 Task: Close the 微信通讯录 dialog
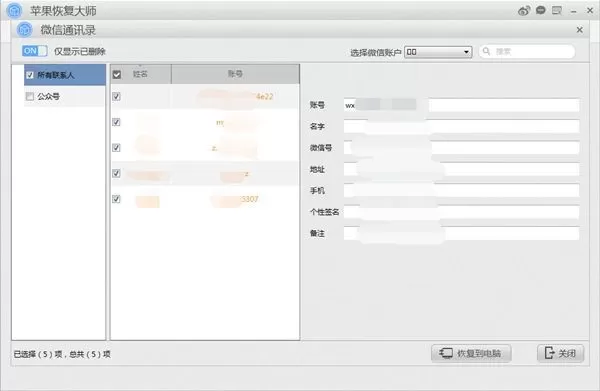click(x=579, y=30)
